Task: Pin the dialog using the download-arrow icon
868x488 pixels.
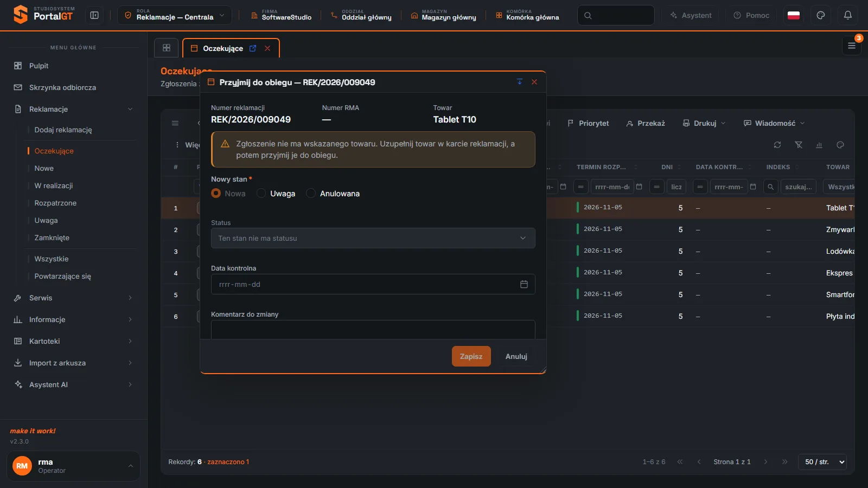Action: [x=520, y=82]
